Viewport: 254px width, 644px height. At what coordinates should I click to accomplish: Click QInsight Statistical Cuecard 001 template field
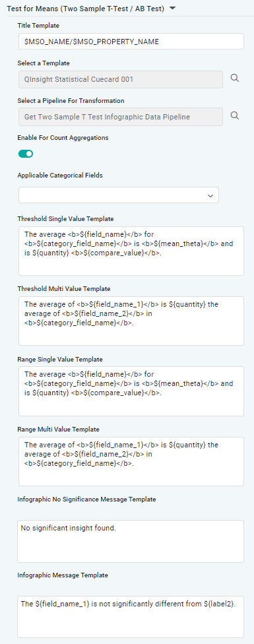click(x=121, y=79)
